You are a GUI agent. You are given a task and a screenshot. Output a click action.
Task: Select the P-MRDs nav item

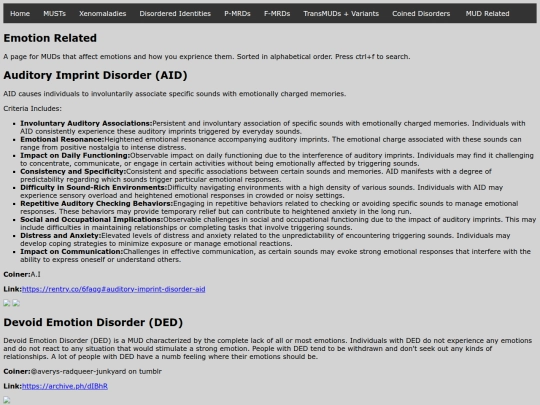point(237,13)
